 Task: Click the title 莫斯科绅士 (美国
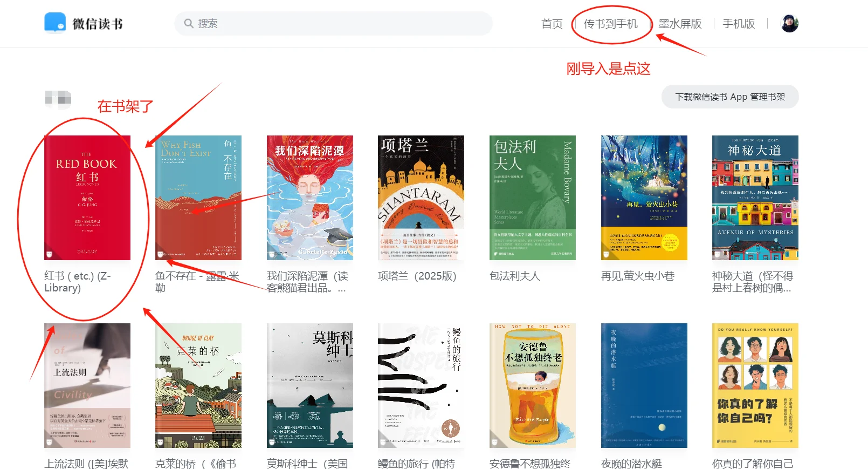pos(307,464)
